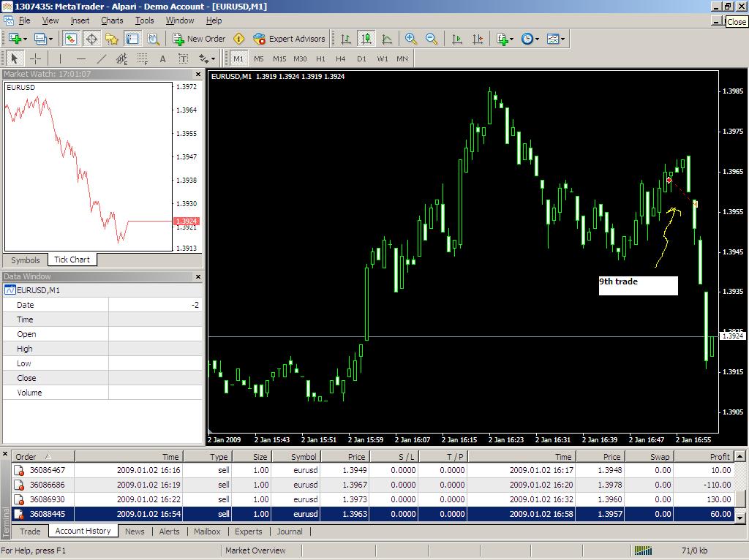Select the H1 timeframe button

coord(320,58)
